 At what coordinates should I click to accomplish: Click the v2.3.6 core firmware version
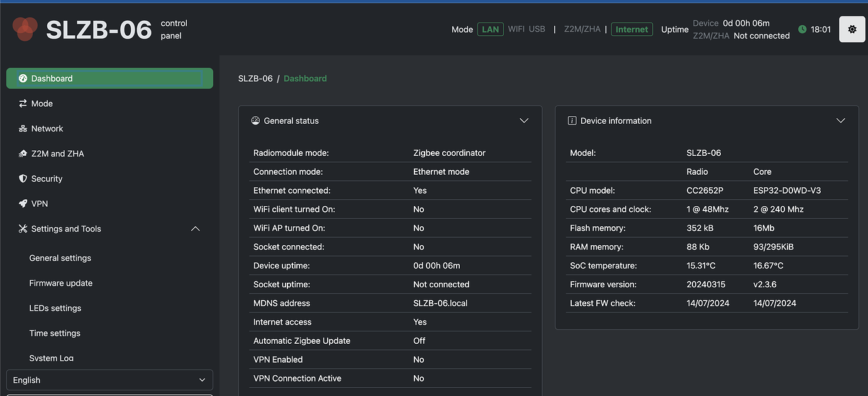coord(765,285)
